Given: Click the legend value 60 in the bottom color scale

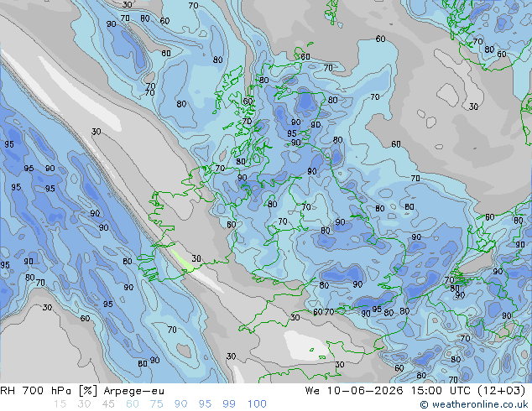Looking at the screenshot, I should pyautogui.click(x=133, y=404).
